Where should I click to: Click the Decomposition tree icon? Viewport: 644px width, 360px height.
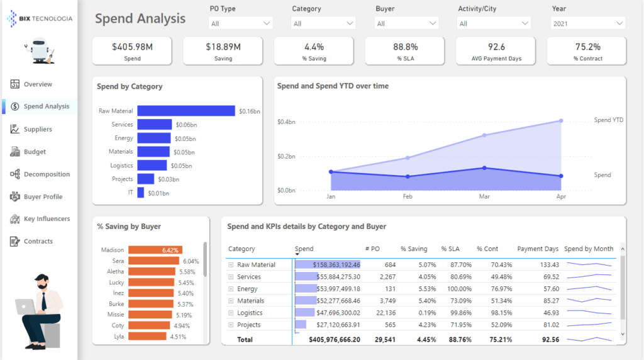click(14, 174)
